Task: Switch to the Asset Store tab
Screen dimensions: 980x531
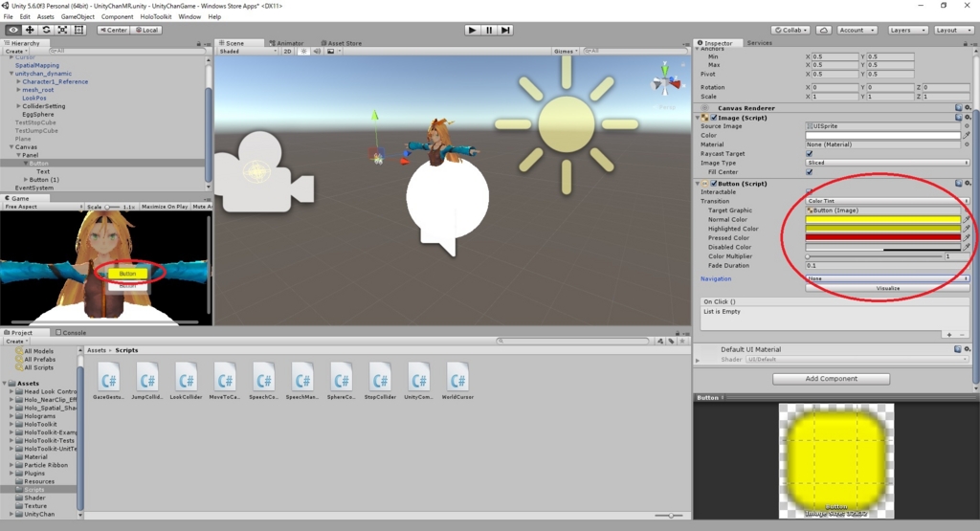Action: pos(342,43)
